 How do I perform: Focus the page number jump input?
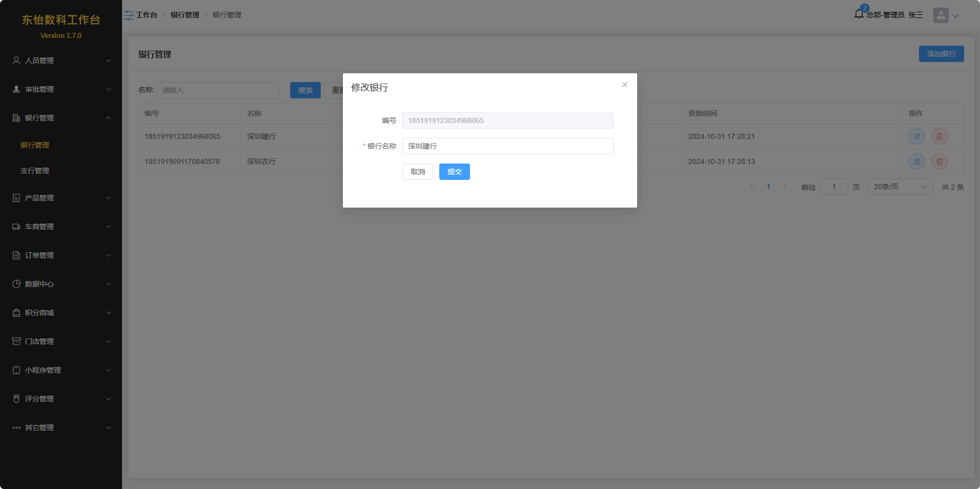pyautogui.click(x=833, y=187)
